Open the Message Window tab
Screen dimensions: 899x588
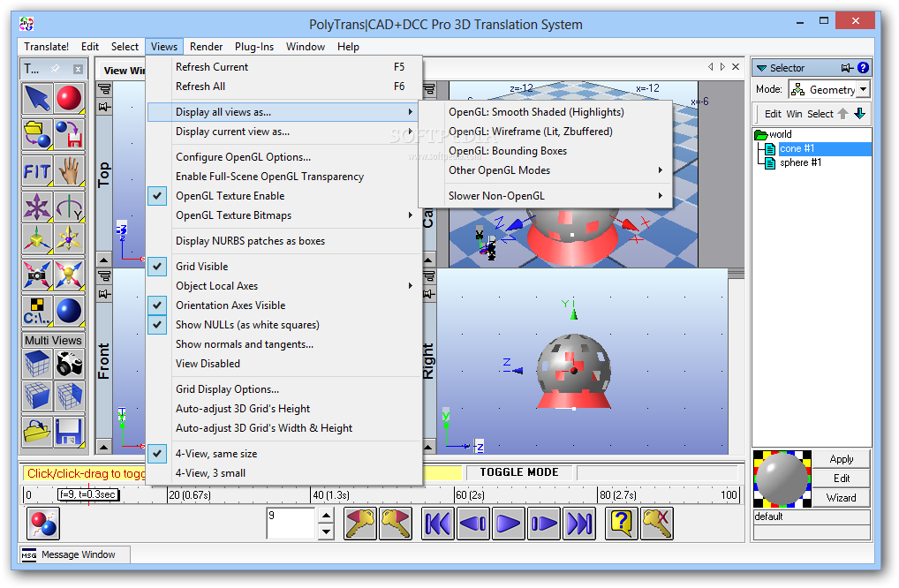coord(74,554)
